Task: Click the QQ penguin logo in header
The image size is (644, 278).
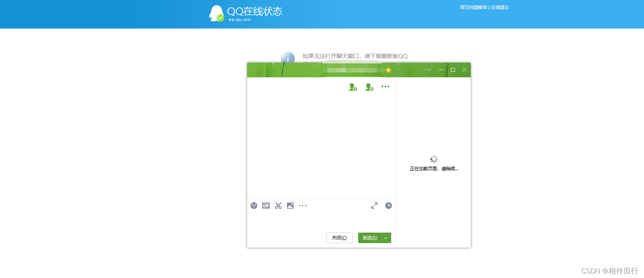Action: coord(216,14)
